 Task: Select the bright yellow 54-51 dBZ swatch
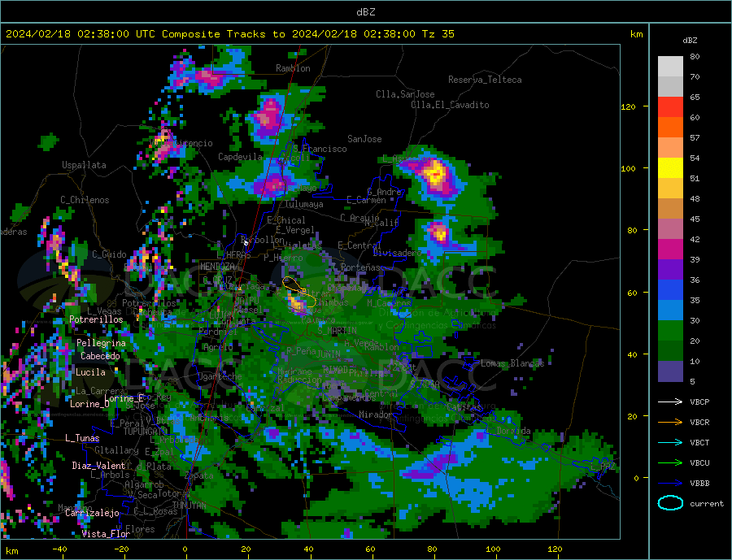pos(670,168)
